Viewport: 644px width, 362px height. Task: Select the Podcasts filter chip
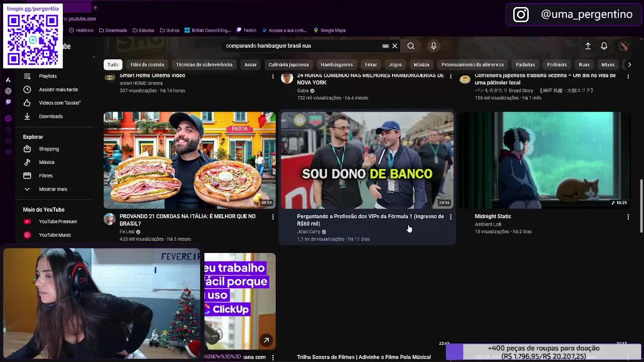click(557, 64)
